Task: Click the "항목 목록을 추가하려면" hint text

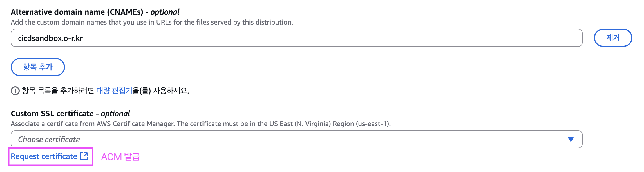Action: (58, 91)
